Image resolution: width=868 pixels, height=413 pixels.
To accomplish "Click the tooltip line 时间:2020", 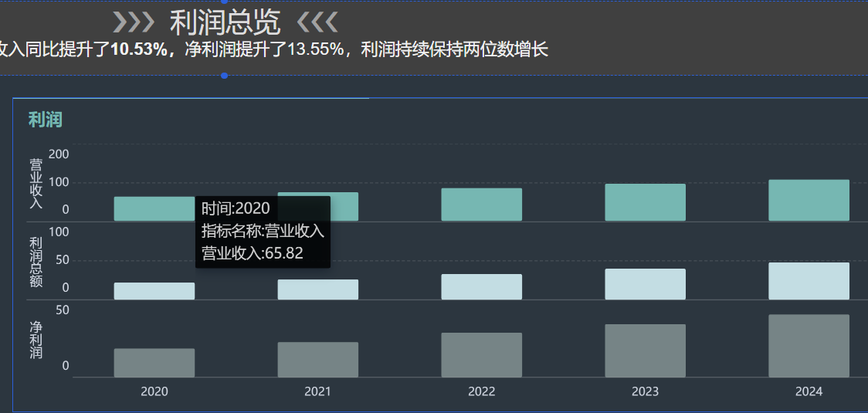I will click(x=236, y=208).
